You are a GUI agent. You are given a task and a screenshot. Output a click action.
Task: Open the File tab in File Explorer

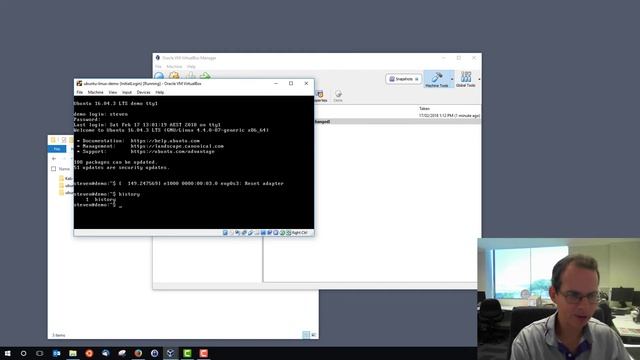pyautogui.click(x=57, y=149)
